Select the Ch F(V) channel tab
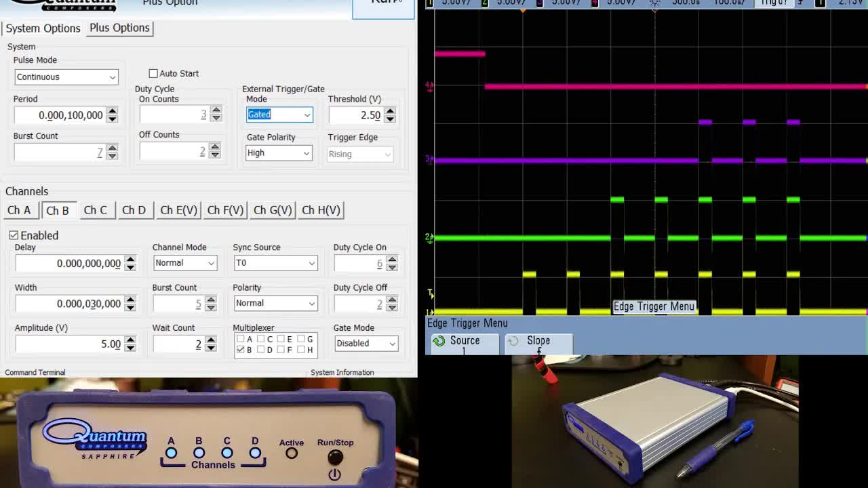Viewport: 868px width, 488px height. pos(225,210)
